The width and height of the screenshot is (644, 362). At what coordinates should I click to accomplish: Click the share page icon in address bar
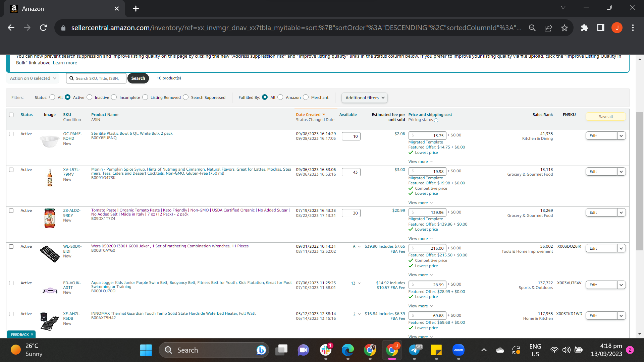pyautogui.click(x=548, y=28)
